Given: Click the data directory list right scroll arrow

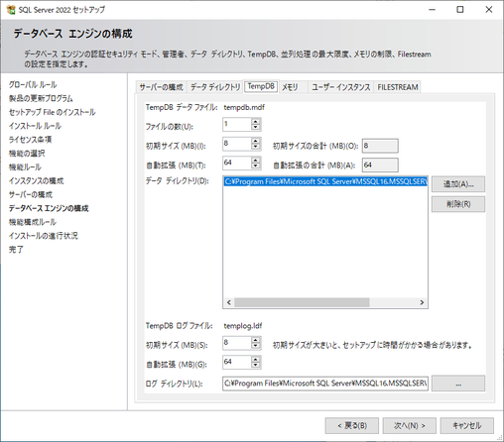Looking at the screenshot, I should (x=422, y=302).
